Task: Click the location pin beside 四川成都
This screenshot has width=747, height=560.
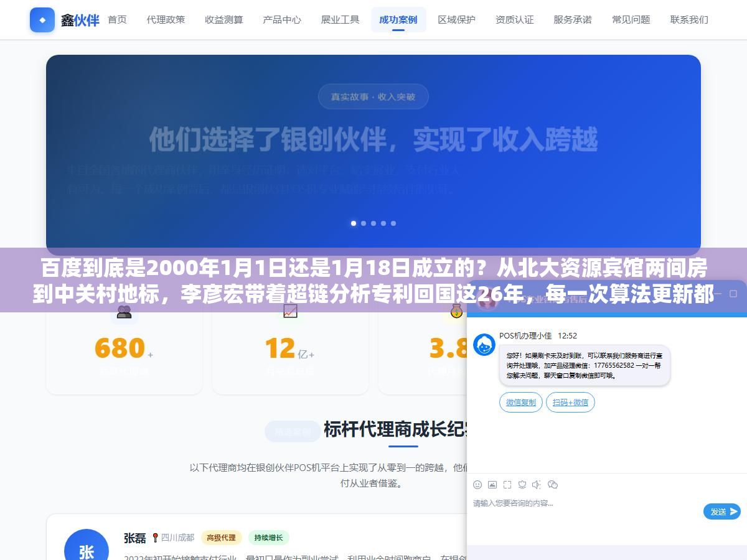Action: coord(156,538)
